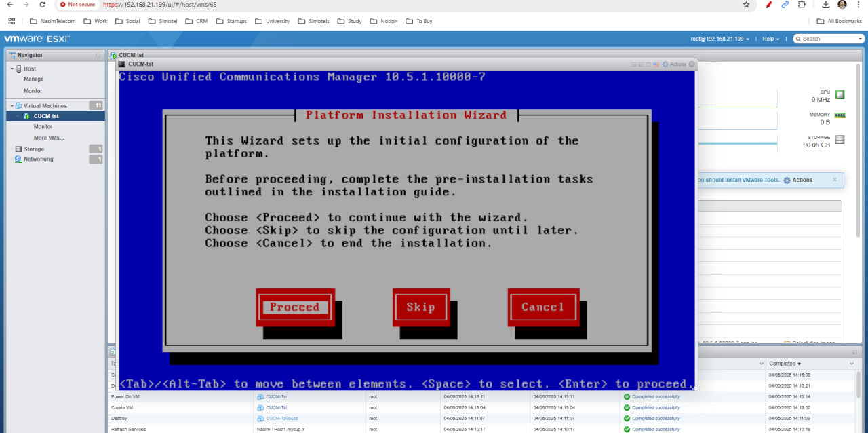Open the CRM bookmark folder
Viewport: 868px width, 433px height.
197,21
